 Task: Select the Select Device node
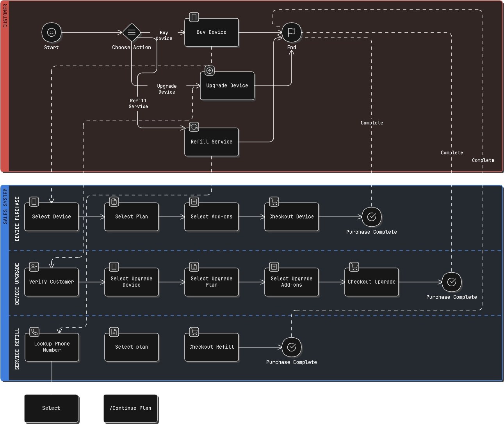click(x=52, y=217)
